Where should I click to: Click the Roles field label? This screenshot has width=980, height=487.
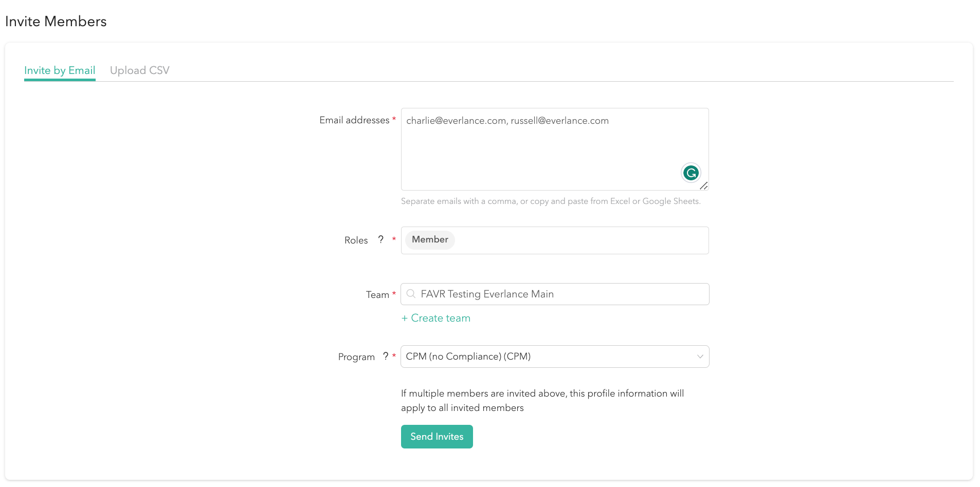click(x=356, y=240)
